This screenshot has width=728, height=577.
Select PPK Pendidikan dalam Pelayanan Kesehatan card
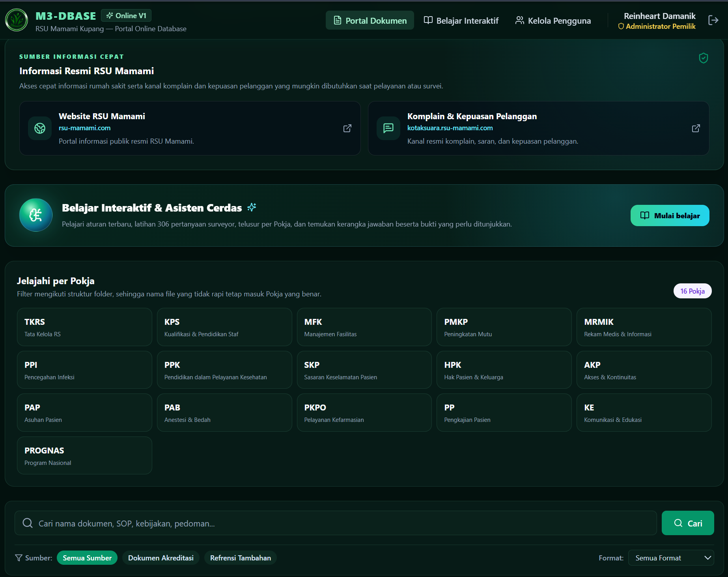click(224, 370)
